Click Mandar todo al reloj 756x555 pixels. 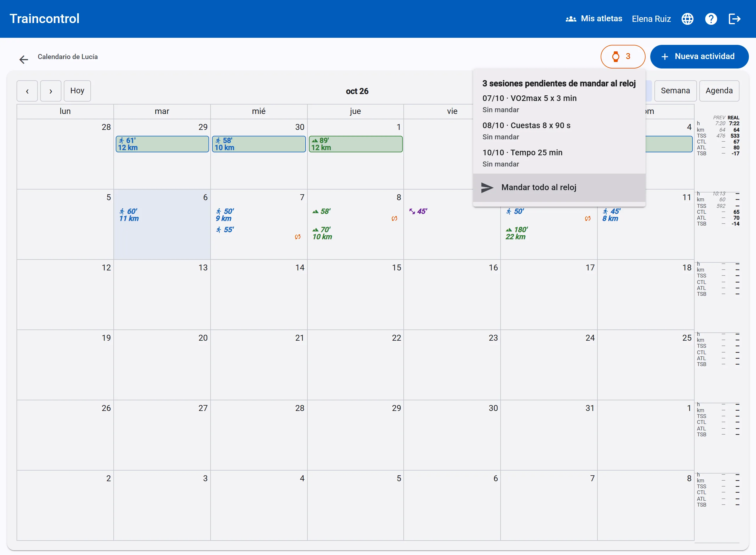click(559, 187)
